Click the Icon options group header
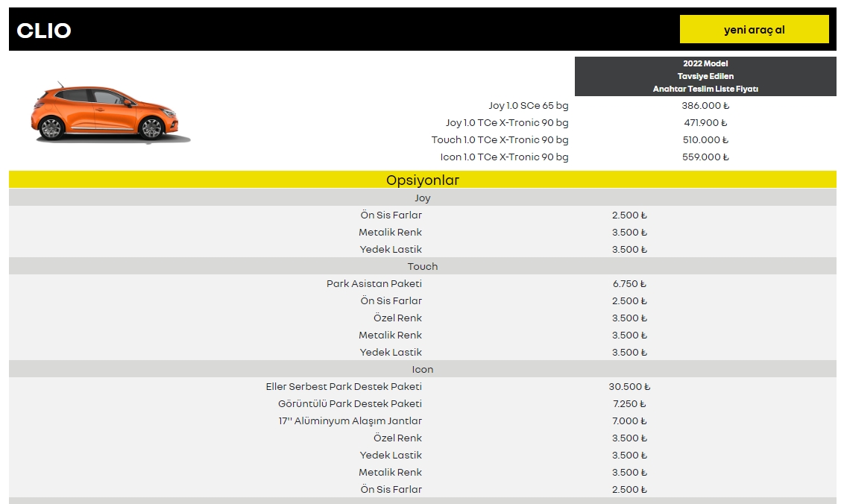Image resolution: width=841 pixels, height=504 pixels. (422, 370)
